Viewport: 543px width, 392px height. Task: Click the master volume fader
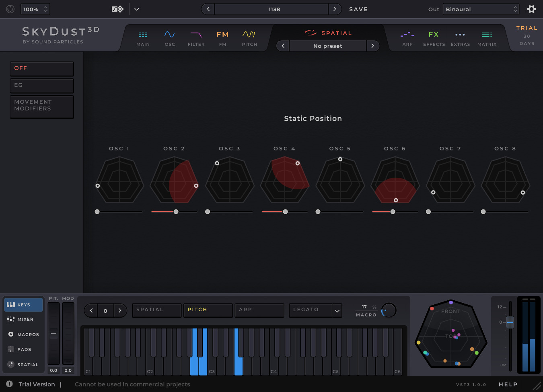point(510,322)
